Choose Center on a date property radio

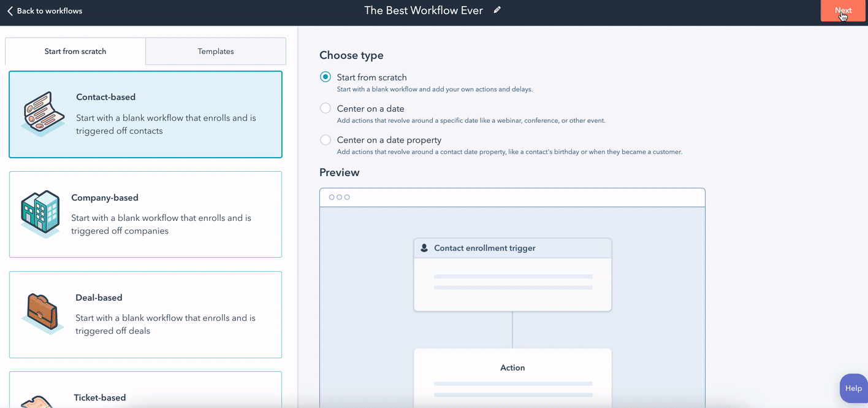coord(325,140)
